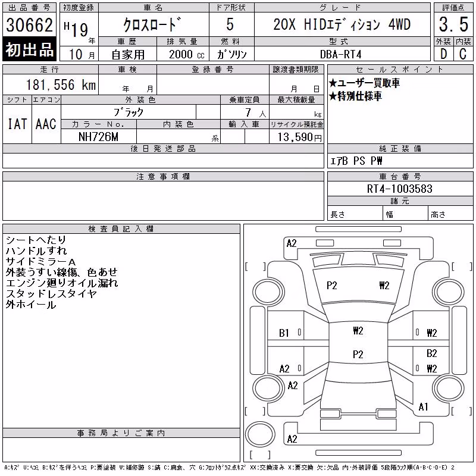Select the grade 20X HIDエディション 4WD
This screenshot has height=476, width=476.
pyautogui.click(x=342, y=24)
